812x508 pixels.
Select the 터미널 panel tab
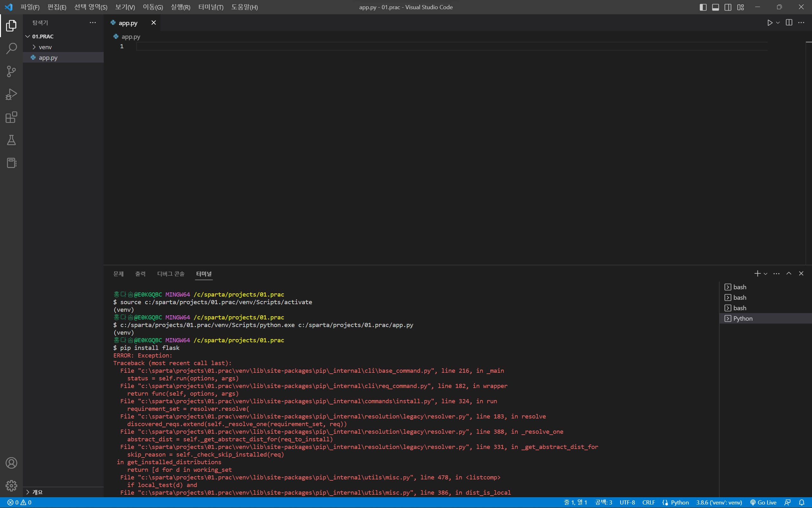[x=204, y=274]
